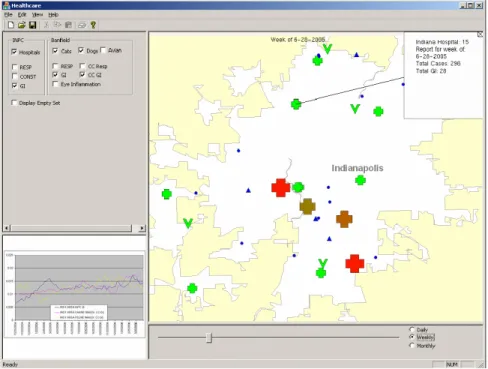Click the Indiana Hospital: 15 tooltip heading

(442, 42)
